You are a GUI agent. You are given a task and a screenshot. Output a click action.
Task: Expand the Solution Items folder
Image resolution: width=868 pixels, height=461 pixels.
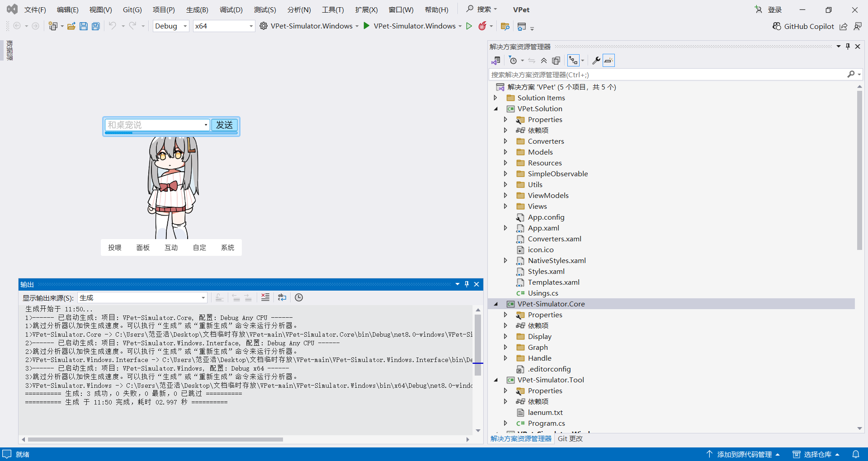click(x=495, y=98)
